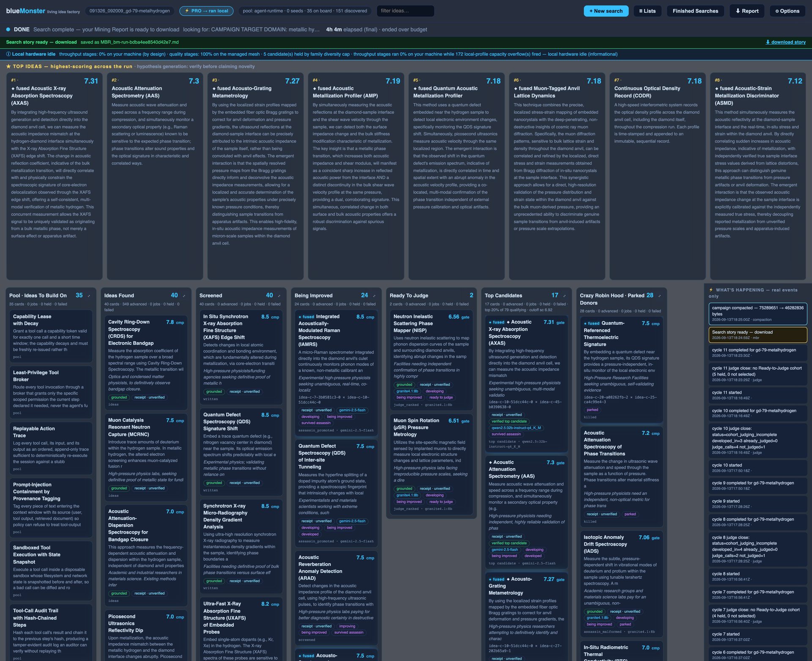The height and width of the screenshot is (661, 812).
Task: Expand the Being Improved column
Action: 374,296
